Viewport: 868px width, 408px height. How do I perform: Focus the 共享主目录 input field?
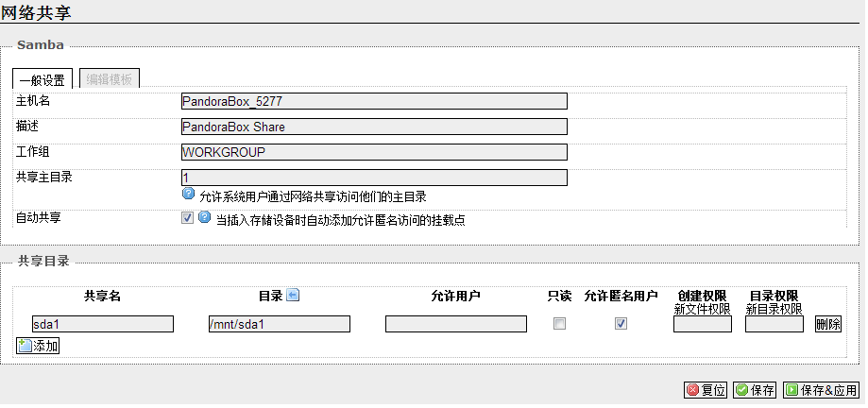pos(374,178)
